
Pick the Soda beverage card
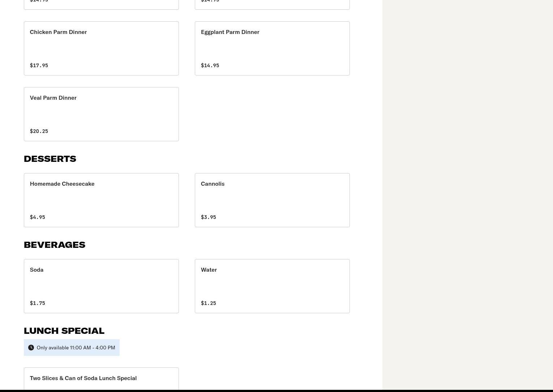[101, 286]
